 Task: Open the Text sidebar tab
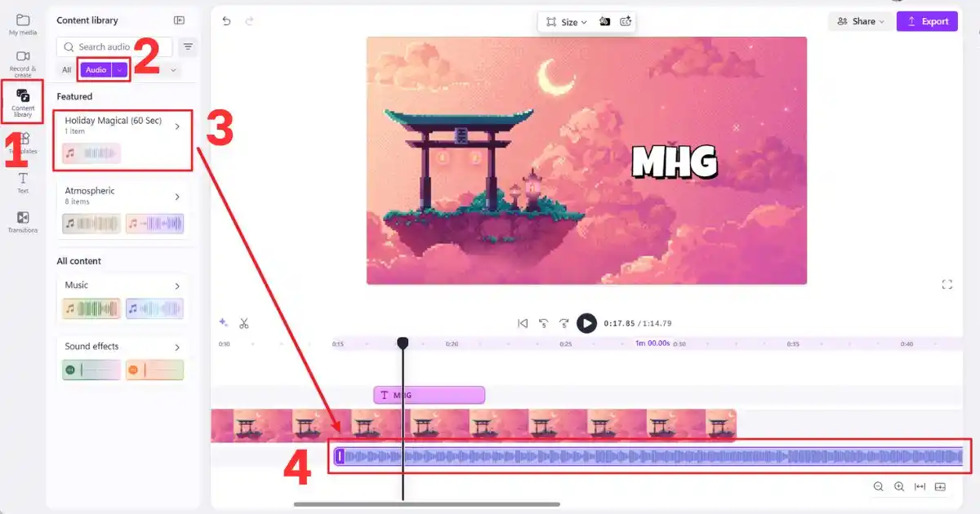(23, 183)
